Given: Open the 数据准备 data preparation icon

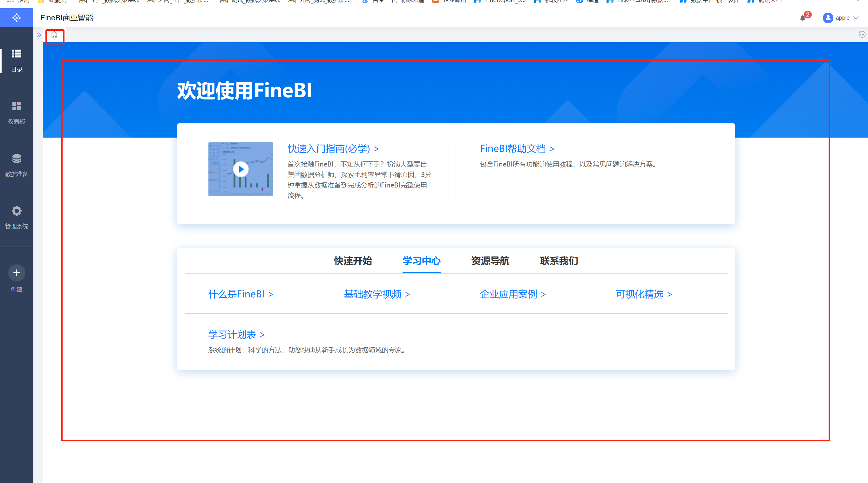Looking at the screenshot, I should pos(17,159).
